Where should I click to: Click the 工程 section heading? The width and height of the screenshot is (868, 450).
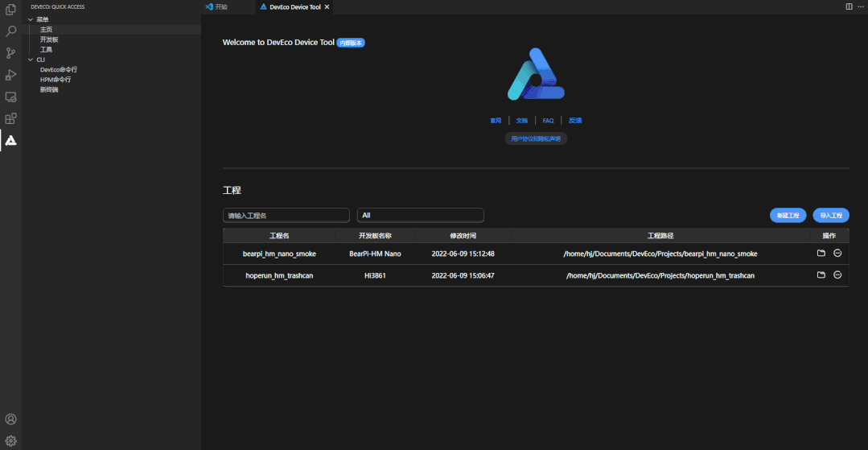point(232,190)
